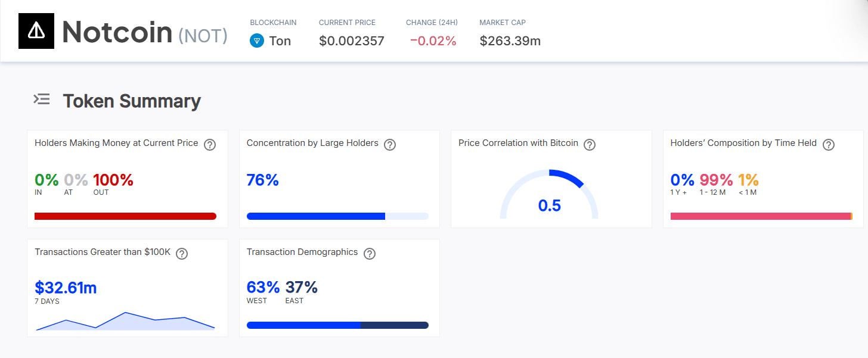Click the market cap value $263.39m
This screenshot has width=868, height=358.
[510, 41]
